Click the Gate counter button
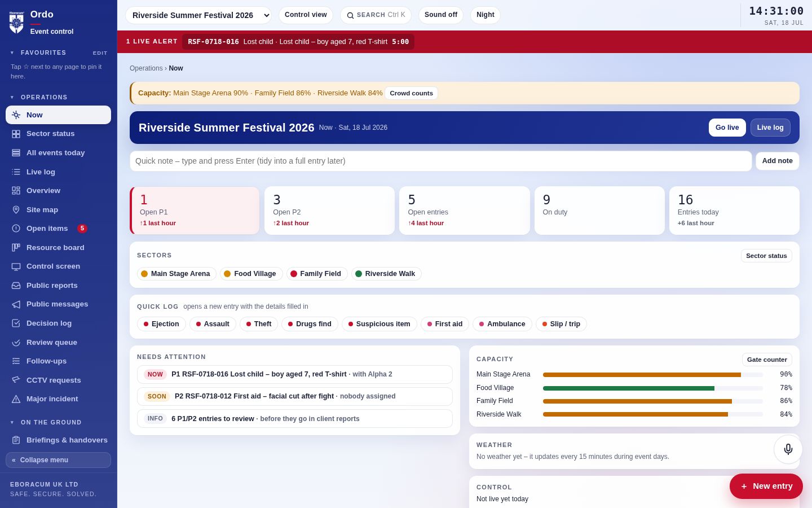812x508 pixels. [x=767, y=360]
